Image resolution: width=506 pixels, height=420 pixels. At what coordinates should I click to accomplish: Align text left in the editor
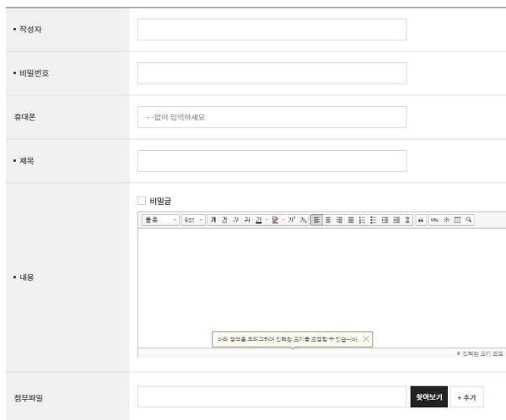coord(316,220)
